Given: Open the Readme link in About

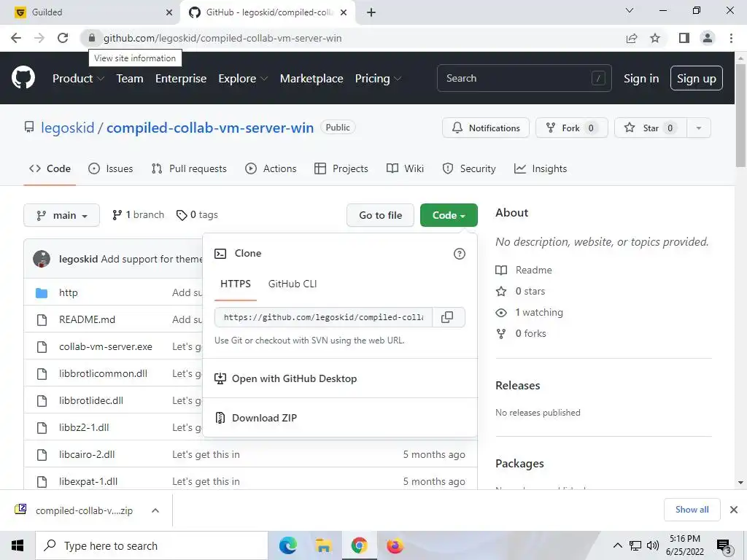Looking at the screenshot, I should pyautogui.click(x=533, y=270).
